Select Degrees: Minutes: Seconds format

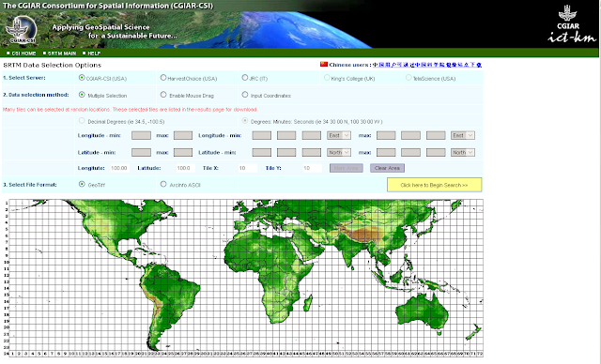pyautogui.click(x=245, y=121)
